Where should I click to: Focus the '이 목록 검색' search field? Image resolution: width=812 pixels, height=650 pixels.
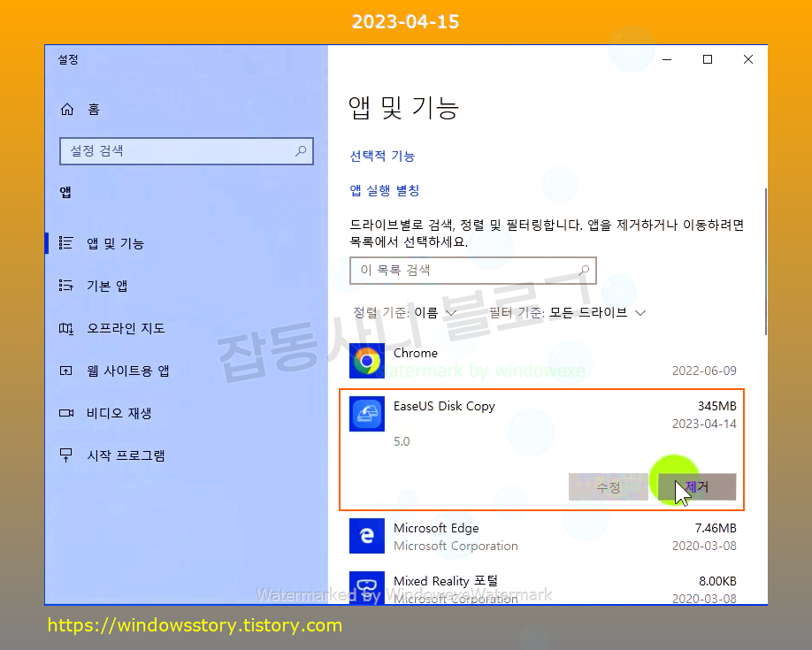473,271
